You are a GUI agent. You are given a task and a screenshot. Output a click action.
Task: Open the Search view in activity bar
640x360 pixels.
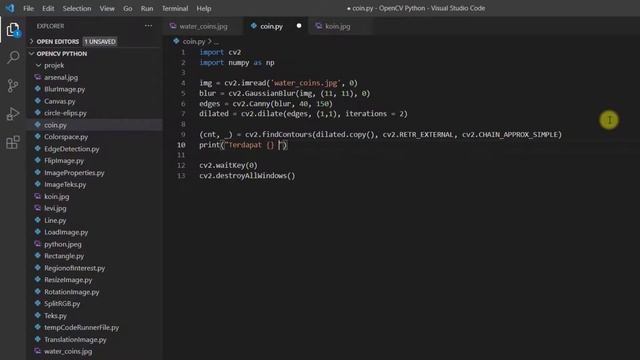pyautogui.click(x=13, y=57)
